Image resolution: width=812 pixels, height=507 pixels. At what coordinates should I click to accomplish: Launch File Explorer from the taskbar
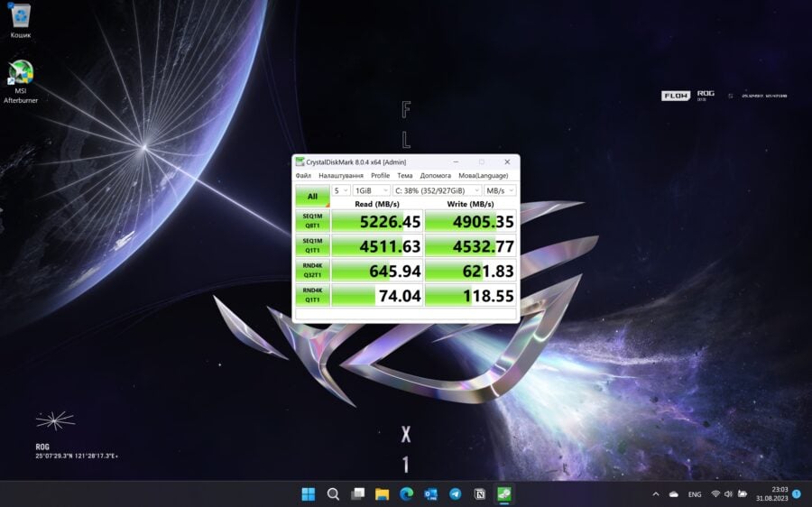383,494
